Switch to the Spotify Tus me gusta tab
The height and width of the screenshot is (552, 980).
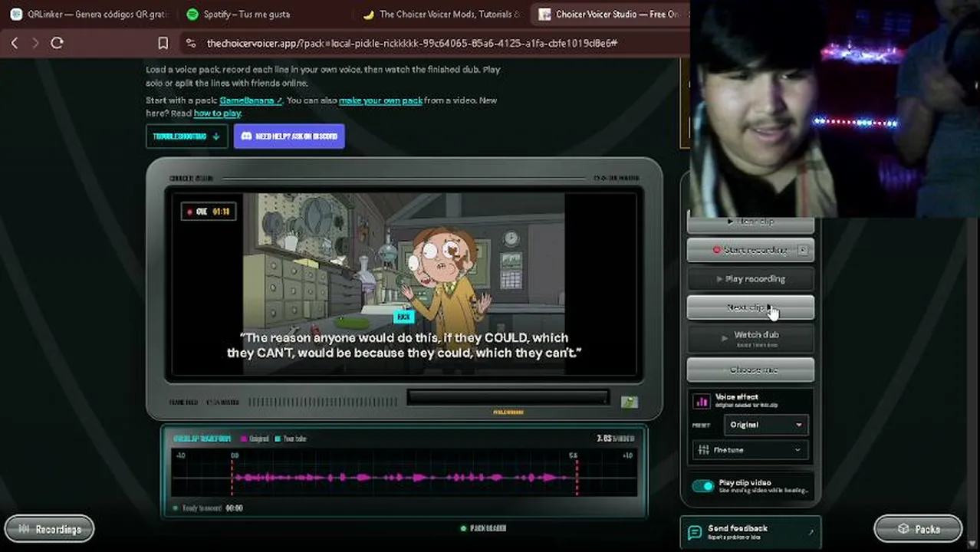tap(263, 14)
